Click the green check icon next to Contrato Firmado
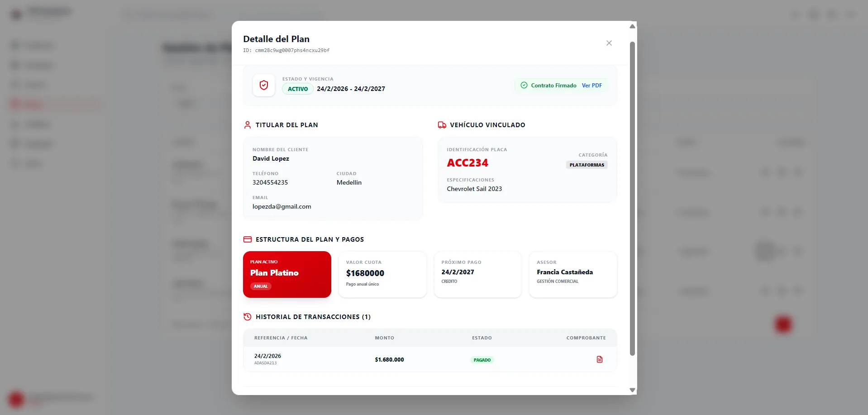The width and height of the screenshot is (868, 415). [524, 85]
